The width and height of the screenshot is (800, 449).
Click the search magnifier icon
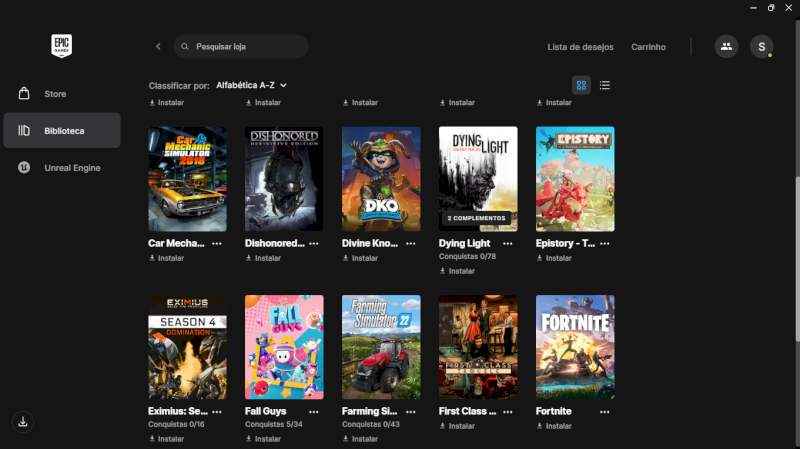point(185,46)
